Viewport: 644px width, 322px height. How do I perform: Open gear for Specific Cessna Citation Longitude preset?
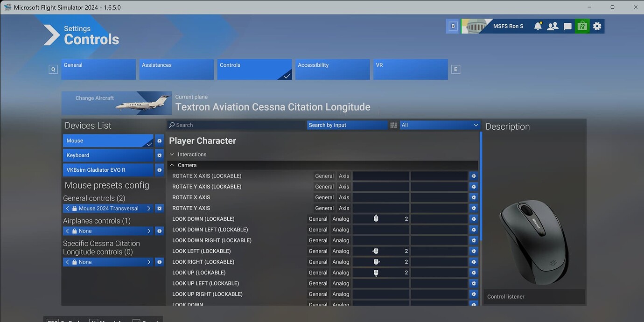click(x=159, y=262)
